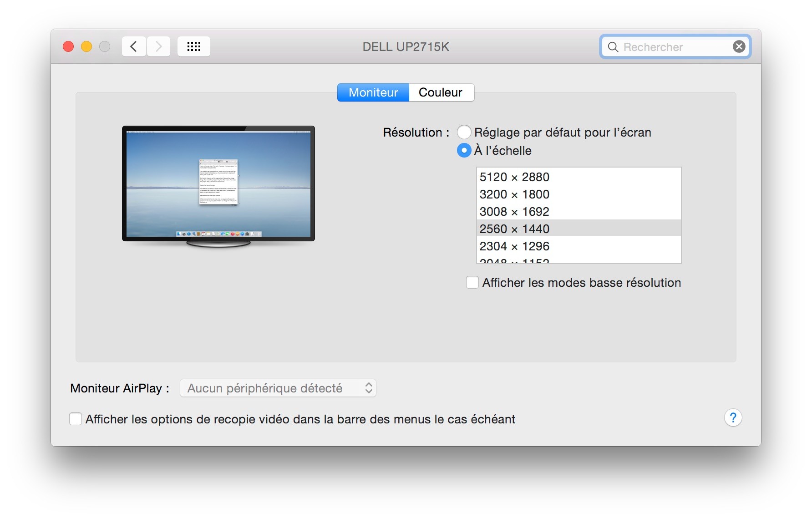This screenshot has width=812, height=519.
Task: Switch to the Couleur tab
Action: pos(441,92)
